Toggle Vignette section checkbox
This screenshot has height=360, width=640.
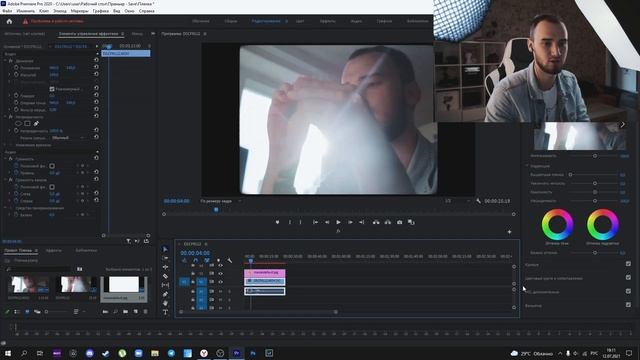[628, 304]
